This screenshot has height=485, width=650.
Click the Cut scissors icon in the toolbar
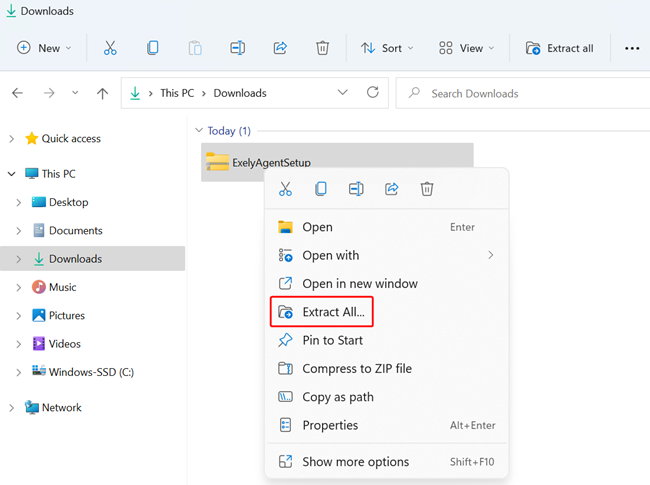click(x=110, y=48)
